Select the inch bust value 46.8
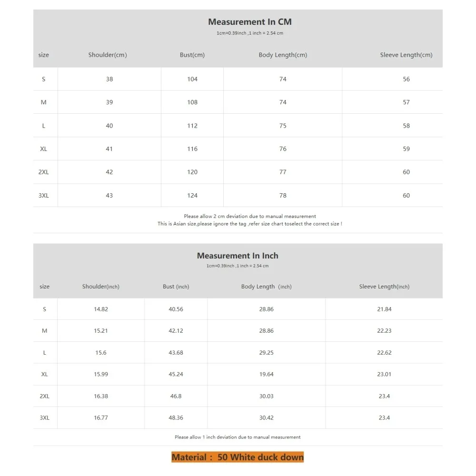The height and width of the screenshot is (476, 476). [x=176, y=396]
